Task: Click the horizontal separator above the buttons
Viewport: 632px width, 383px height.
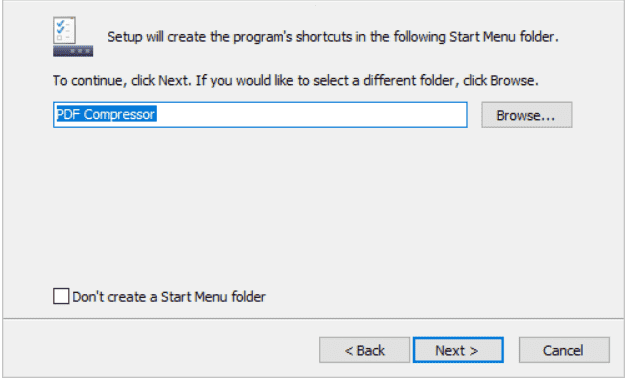Action: tap(314, 318)
